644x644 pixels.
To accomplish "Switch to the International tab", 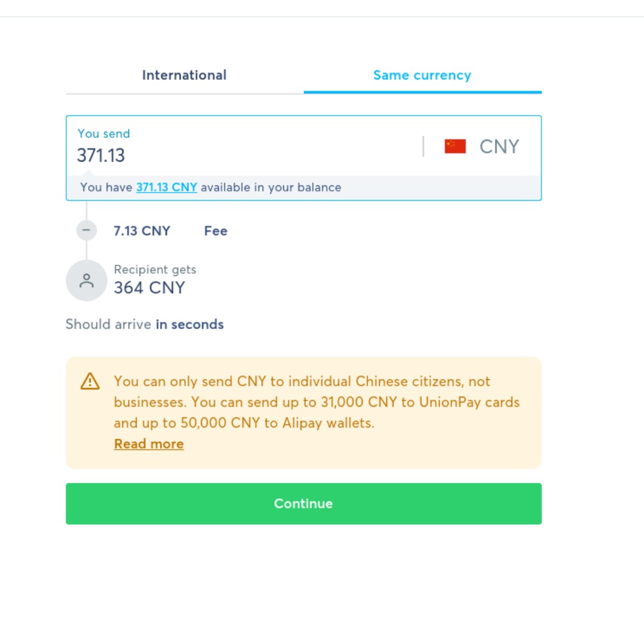I will (x=184, y=76).
